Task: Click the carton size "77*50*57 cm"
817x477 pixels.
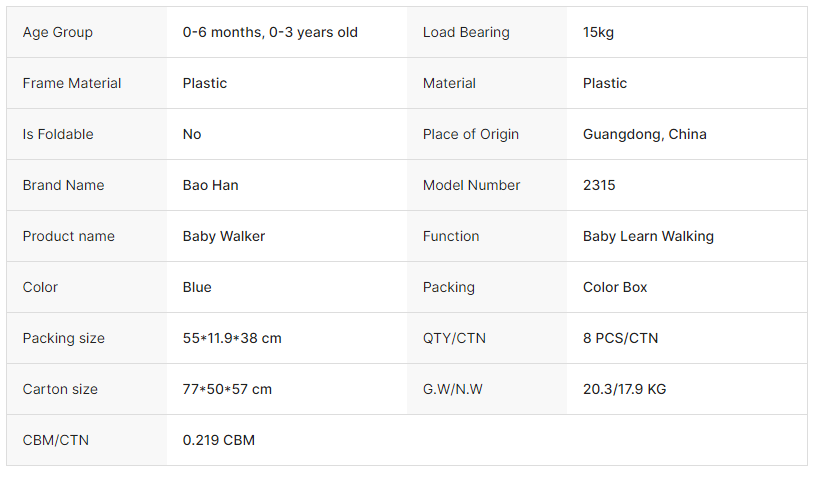Action: [x=227, y=389]
